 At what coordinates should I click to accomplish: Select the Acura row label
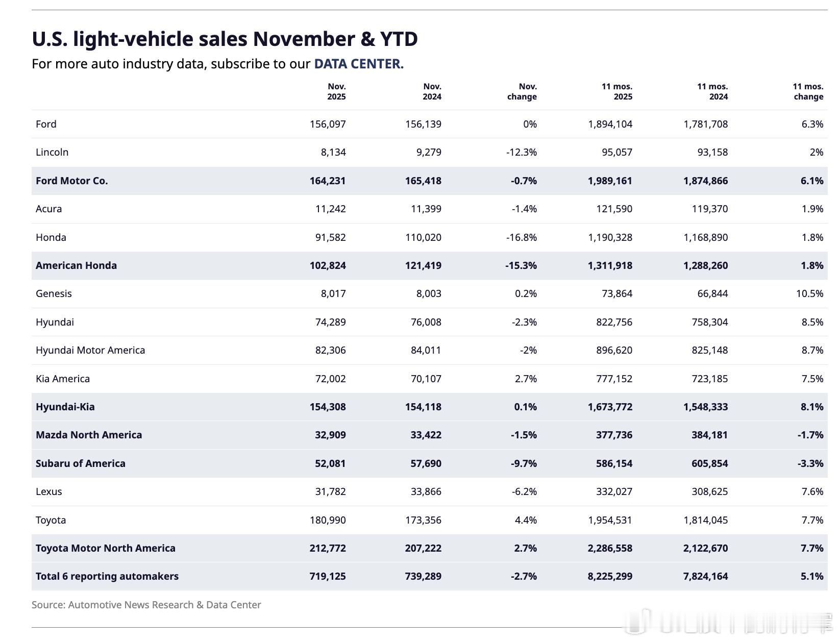coord(48,209)
